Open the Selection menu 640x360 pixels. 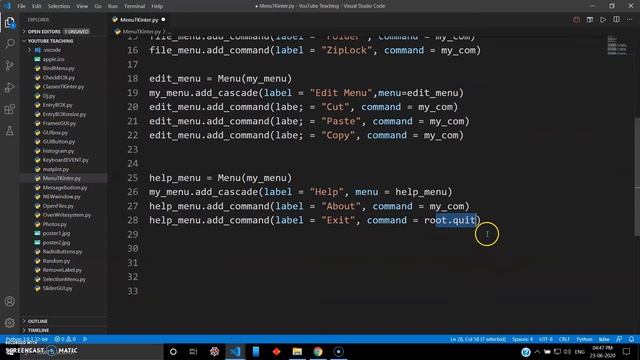[x=59, y=6]
